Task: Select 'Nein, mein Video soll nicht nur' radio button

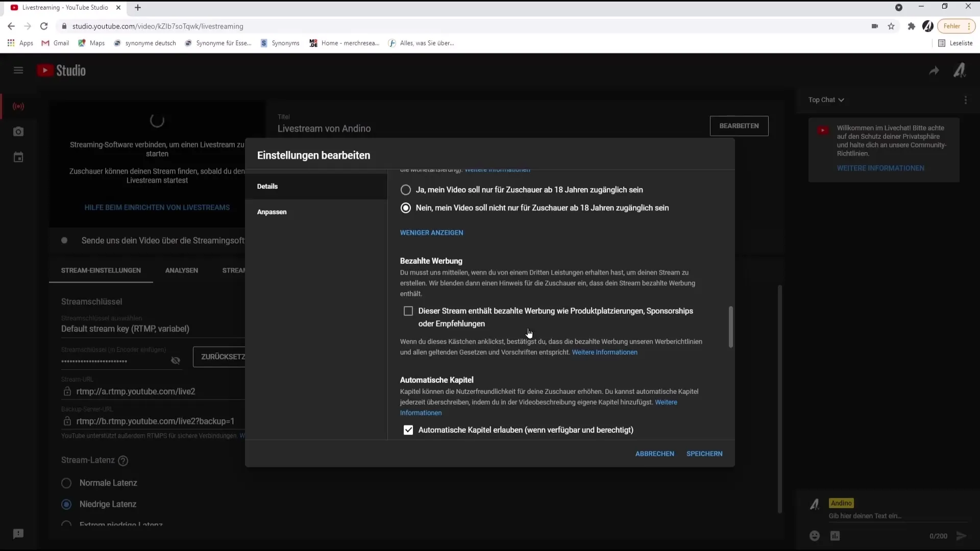Action: 406,208
